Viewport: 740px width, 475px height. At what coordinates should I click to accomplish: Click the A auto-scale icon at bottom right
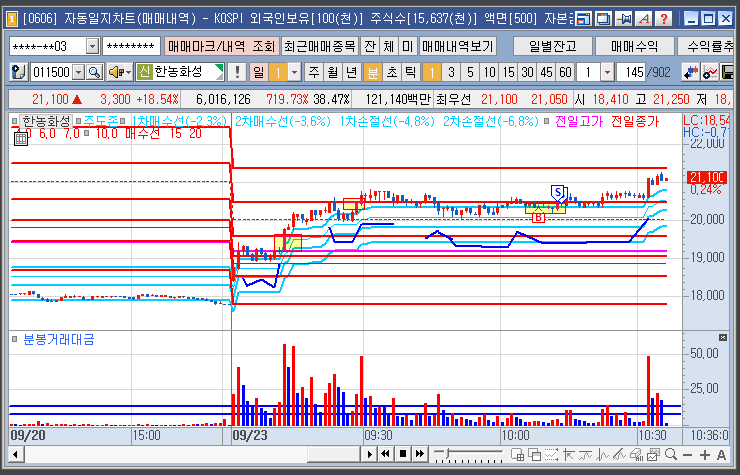pos(722,455)
